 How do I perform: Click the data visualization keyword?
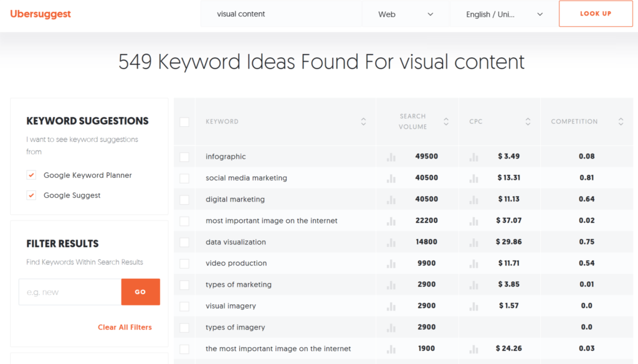236,241
